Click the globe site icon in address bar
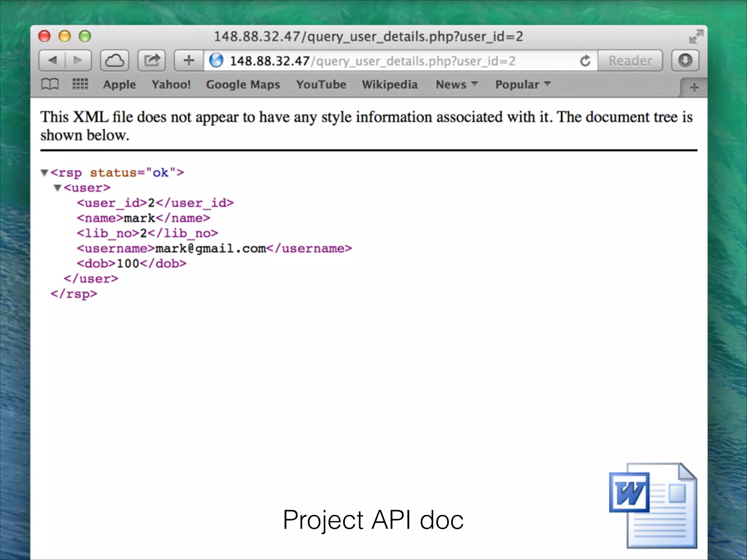The height and width of the screenshot is (560, 747). point(216,61)
